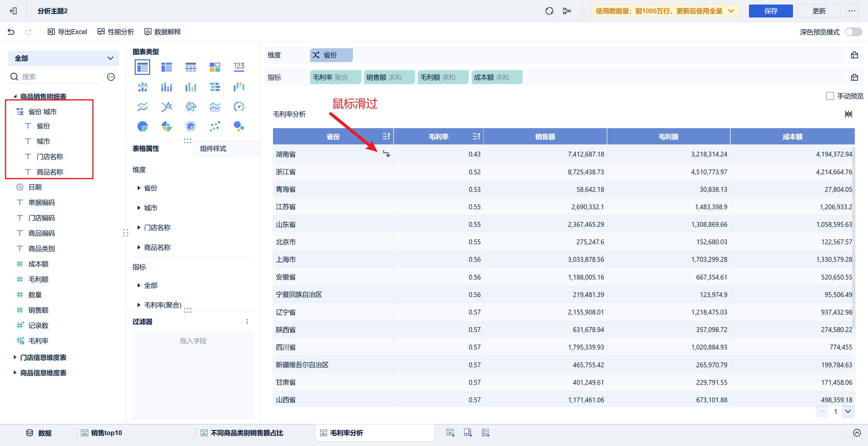
Task: Open the 全部 dataset dropdown
Action: pyautogui.click(x=63, y=58)
